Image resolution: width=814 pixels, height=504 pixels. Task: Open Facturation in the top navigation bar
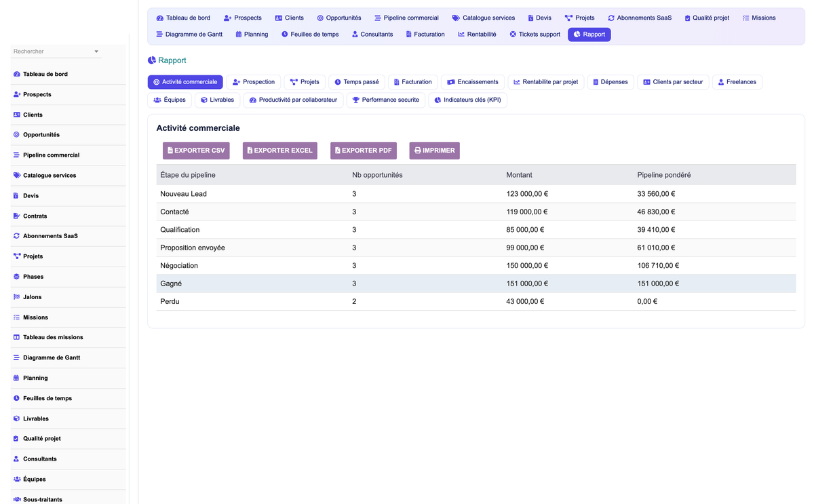(x=425, y=34)
